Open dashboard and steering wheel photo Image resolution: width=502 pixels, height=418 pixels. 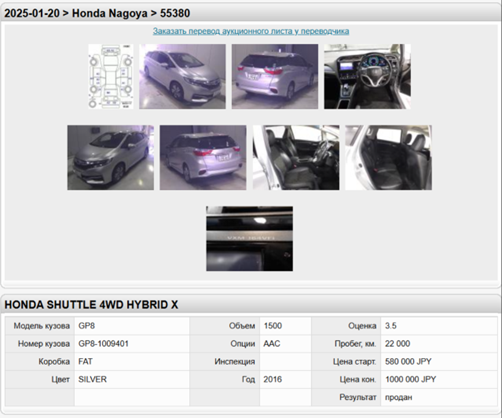tap(367, 76)
